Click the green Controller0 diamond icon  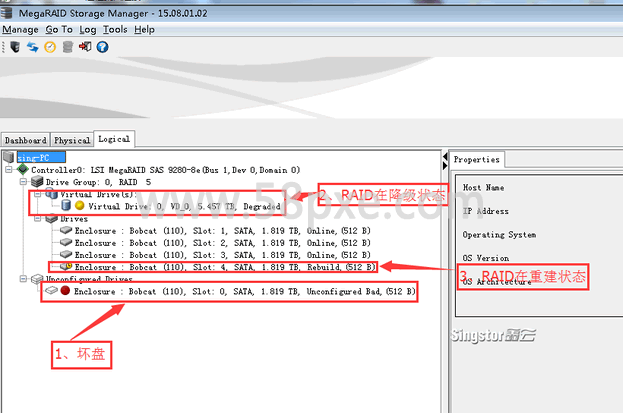click(x=23, y=169)
